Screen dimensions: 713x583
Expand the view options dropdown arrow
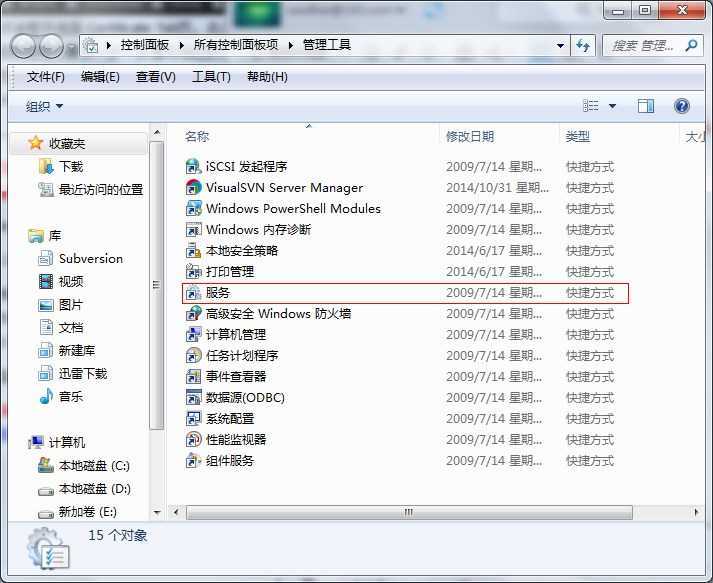612,106
